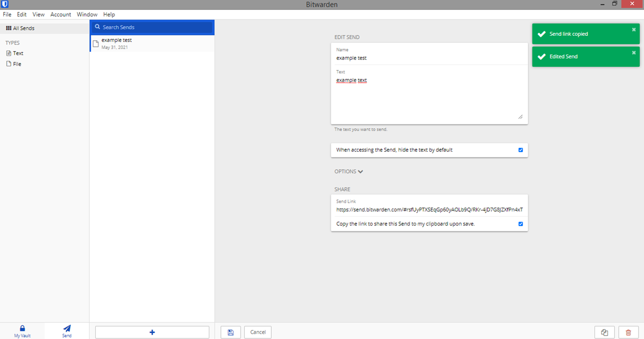Image resolution: width=644 pixels, height=339 pixels.
Task: Open the Send tab icon
Action: click(x=67, y=328)
